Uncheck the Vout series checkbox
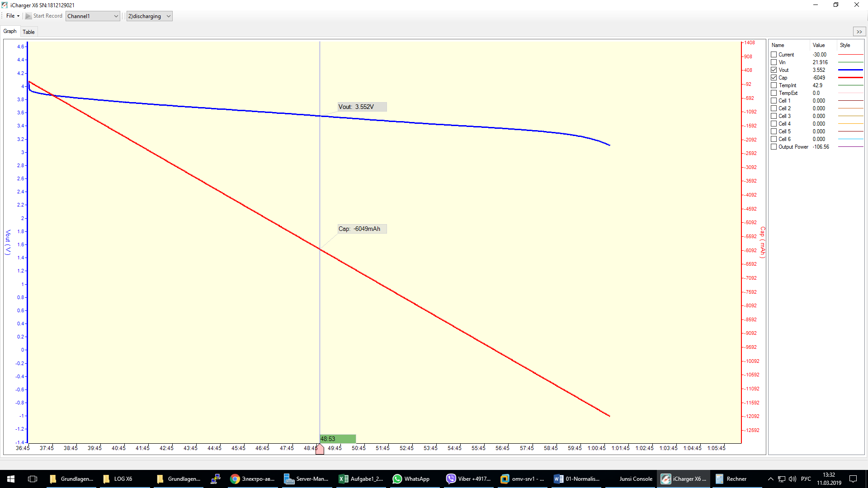This screenshot has height=488, width=868. click(x=774, y=70)
